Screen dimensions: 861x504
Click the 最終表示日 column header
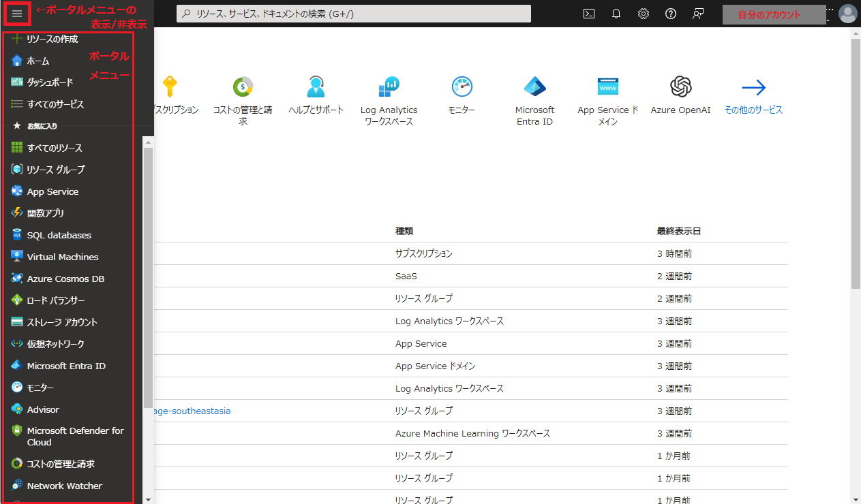click(679, 231)
